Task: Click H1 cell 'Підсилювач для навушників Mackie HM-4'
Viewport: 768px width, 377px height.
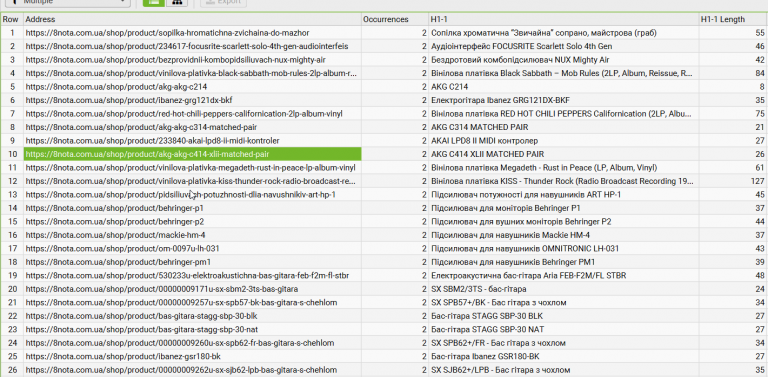Action: click(x=563, y=235)
